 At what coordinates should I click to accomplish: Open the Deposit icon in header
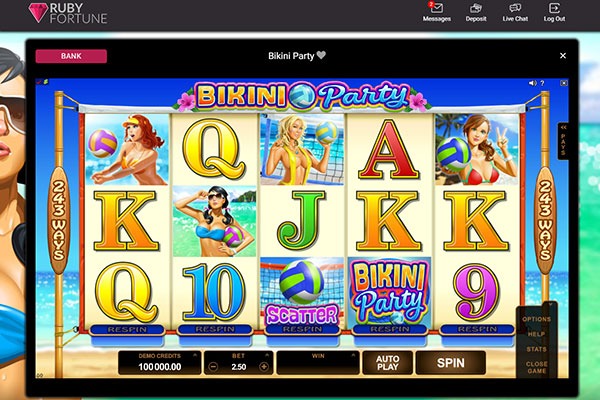click(476, 8)
